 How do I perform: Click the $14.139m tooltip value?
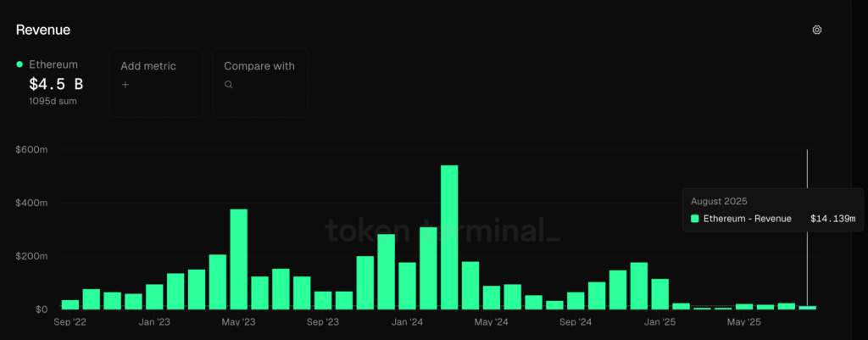(x=833, y=219)
